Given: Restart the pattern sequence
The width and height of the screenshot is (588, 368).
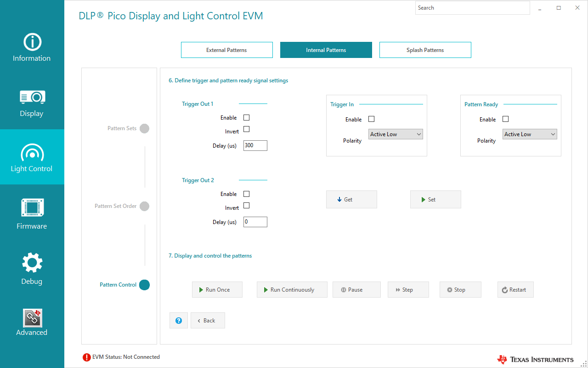Looking at the screenshot, I should click(x=515, y=290).
